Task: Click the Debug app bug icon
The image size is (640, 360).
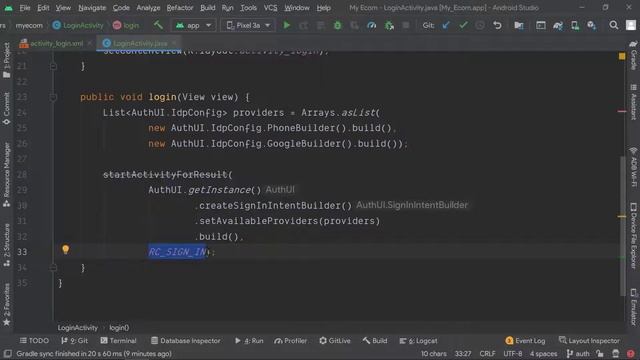Action: coord(337,25)
